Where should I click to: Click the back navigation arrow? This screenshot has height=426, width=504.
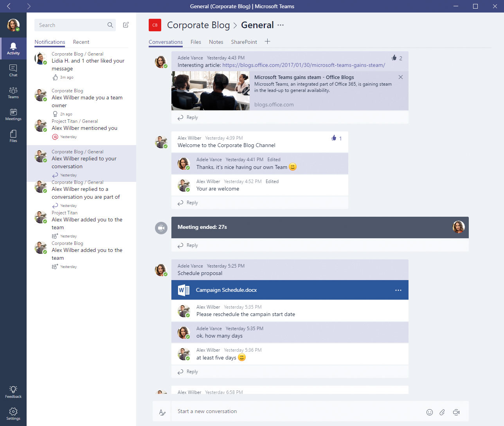click(x=9, y=6)
